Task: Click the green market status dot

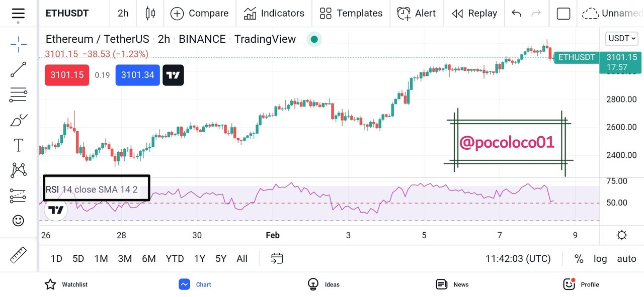Action: coord(314,39)
